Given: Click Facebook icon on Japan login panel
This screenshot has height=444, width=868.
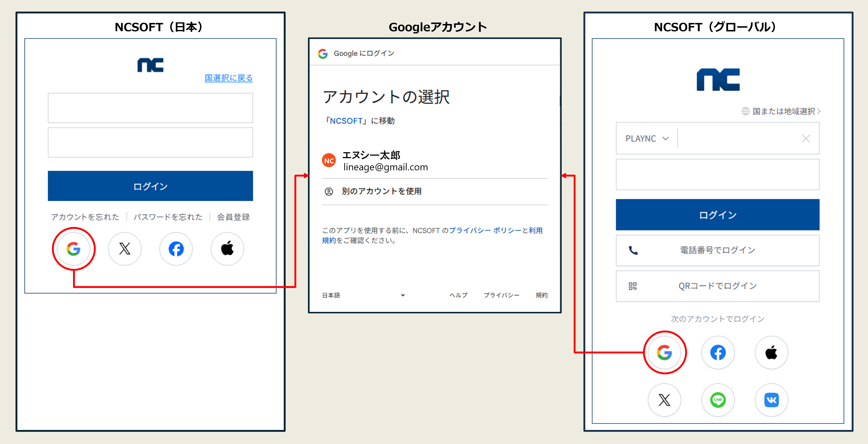Looking at the screenshot, I should [176, 249].
